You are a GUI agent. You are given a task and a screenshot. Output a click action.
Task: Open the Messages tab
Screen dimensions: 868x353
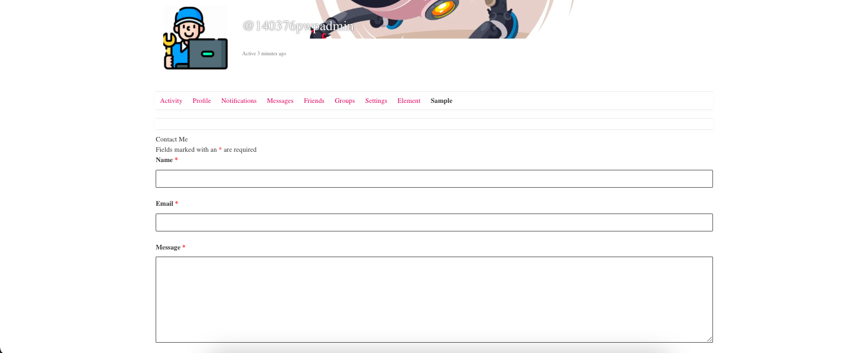[280, 101]
